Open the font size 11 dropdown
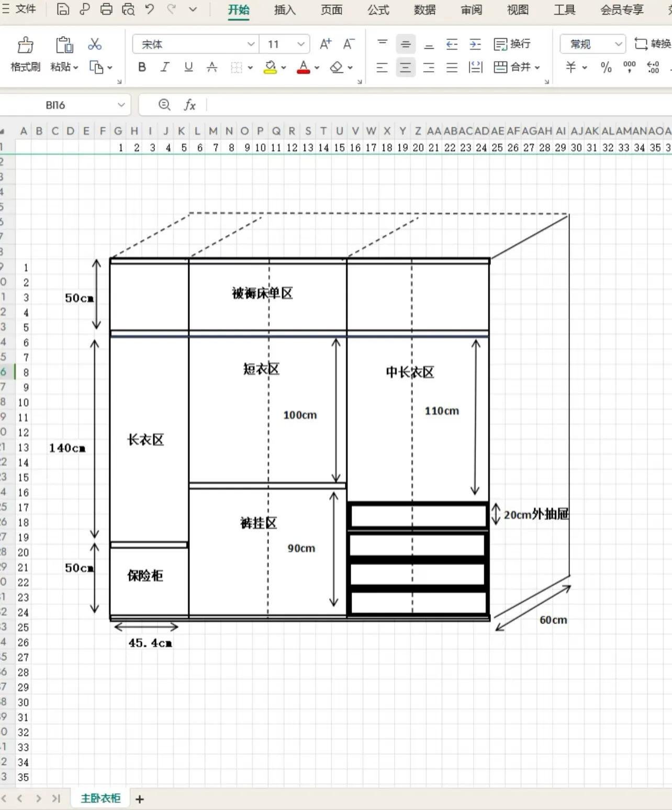This screenshot has width=672, height=810. pos(300,45)
